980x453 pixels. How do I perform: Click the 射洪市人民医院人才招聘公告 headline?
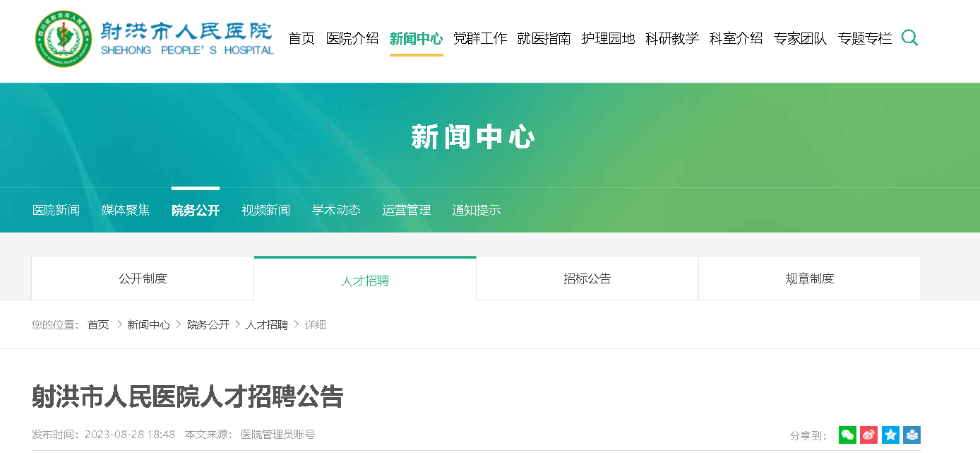(x=187, y=396)
